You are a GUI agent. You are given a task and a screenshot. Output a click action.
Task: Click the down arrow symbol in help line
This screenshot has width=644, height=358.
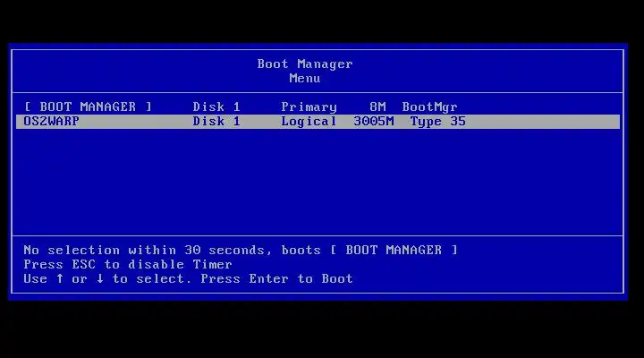100,278
